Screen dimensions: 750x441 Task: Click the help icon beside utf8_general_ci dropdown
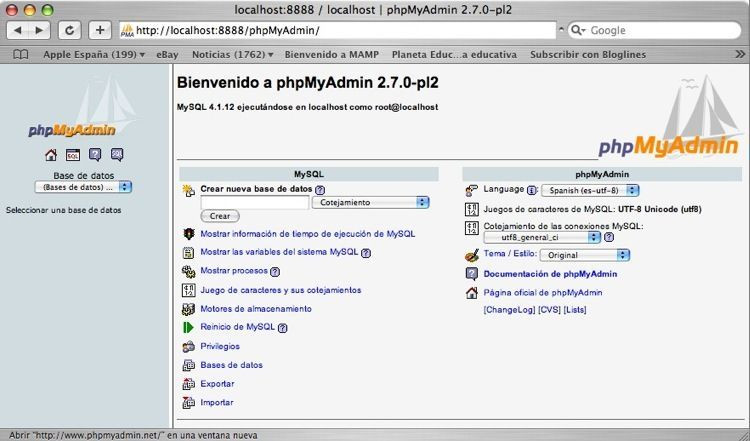[608, 237]
